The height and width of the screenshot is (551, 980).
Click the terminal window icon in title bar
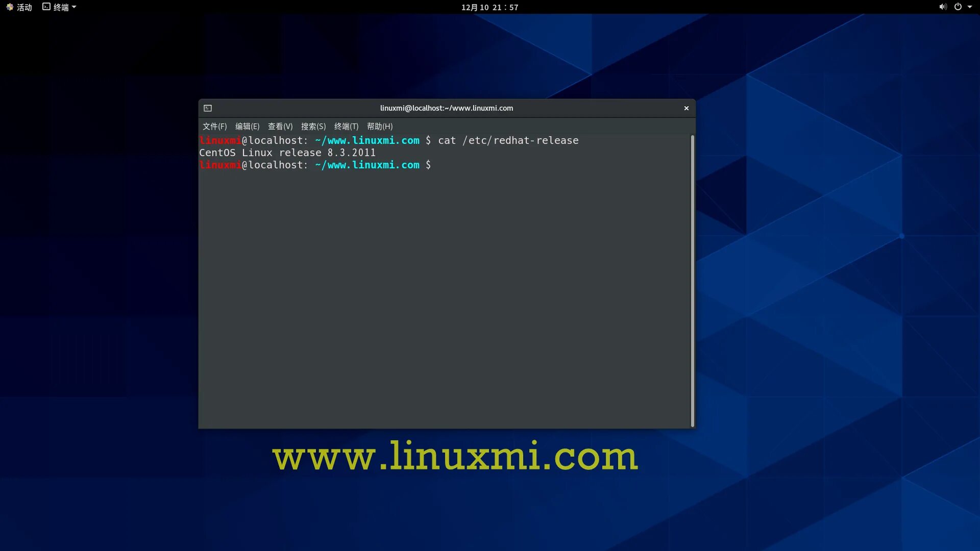(208, 108)
